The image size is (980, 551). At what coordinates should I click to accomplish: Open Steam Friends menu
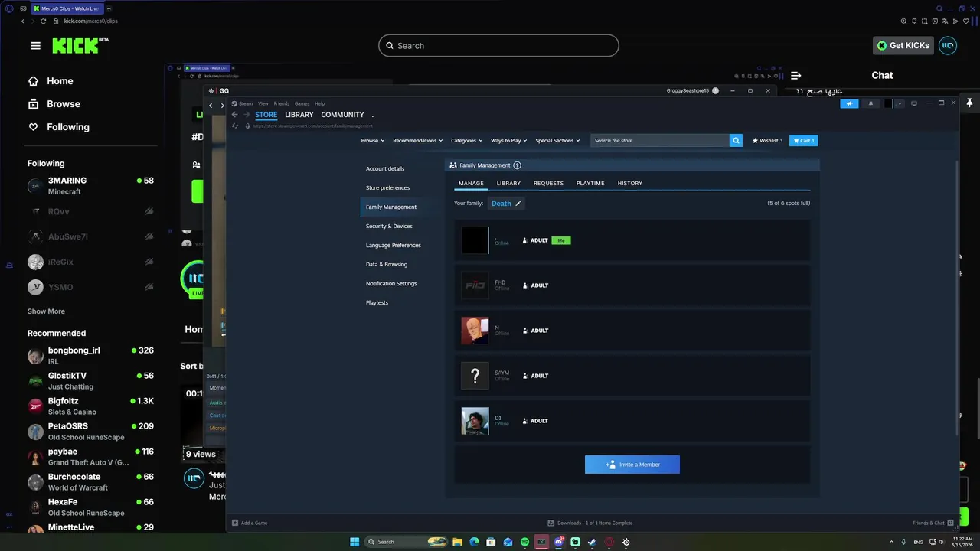click(x=282, y=103)
